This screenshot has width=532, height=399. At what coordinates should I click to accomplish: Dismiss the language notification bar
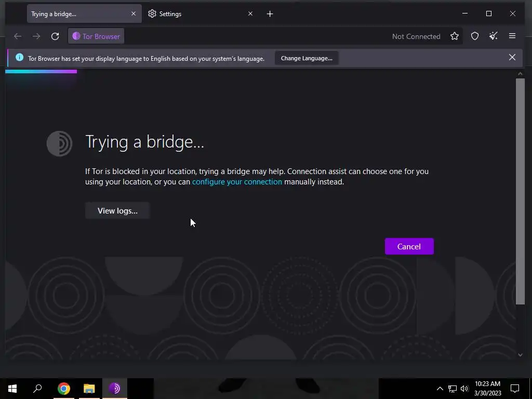(512, 57)
